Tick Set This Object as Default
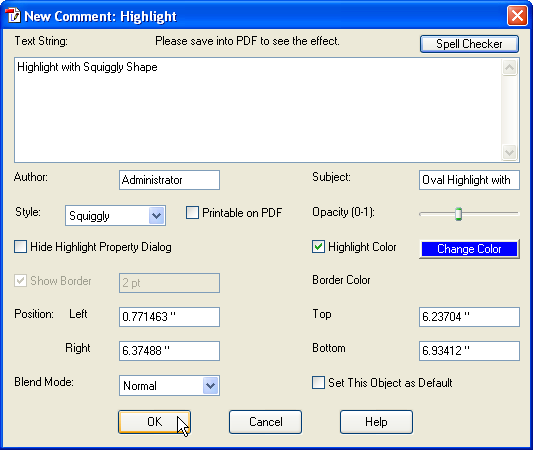 [318, 382]
